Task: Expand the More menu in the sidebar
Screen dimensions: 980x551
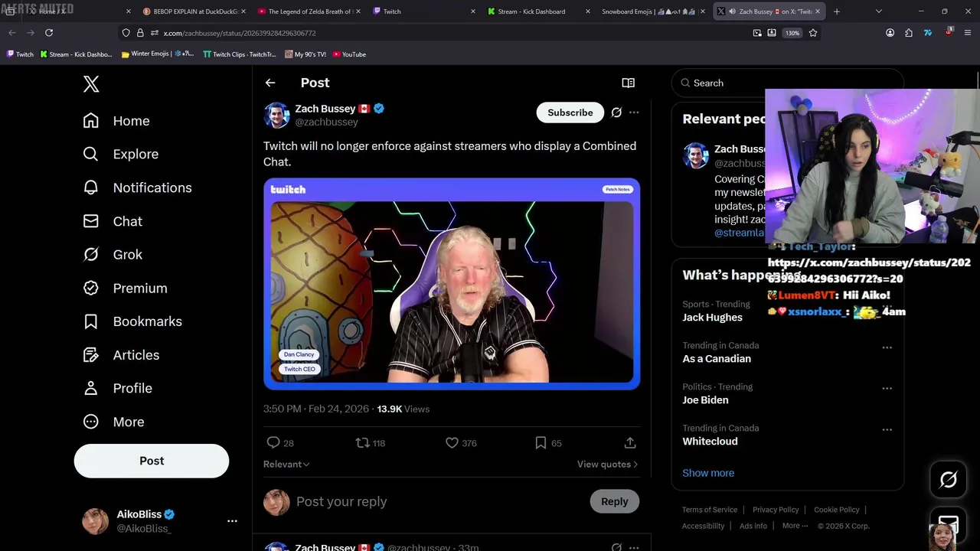Action: [x=113, y=422]
